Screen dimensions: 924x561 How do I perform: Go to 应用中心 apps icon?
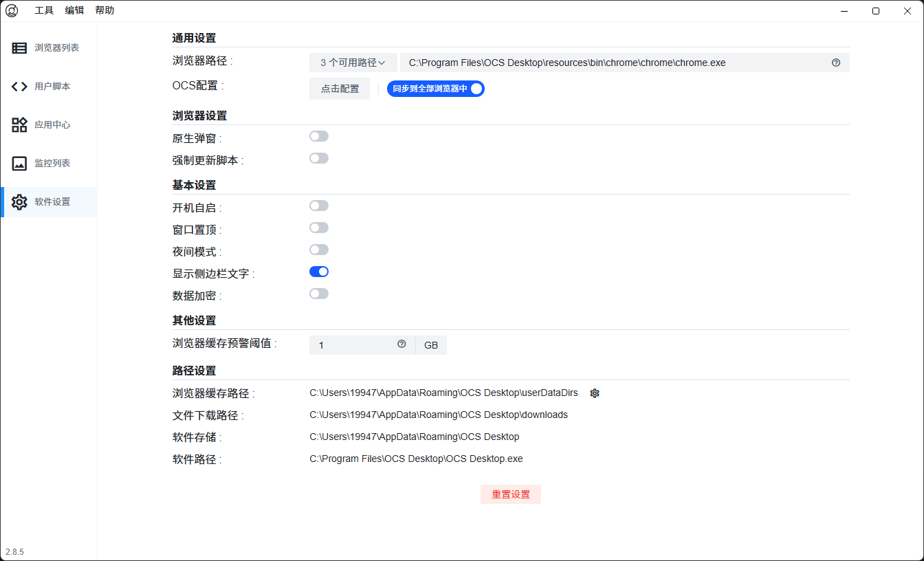click(x=19, y=125)
